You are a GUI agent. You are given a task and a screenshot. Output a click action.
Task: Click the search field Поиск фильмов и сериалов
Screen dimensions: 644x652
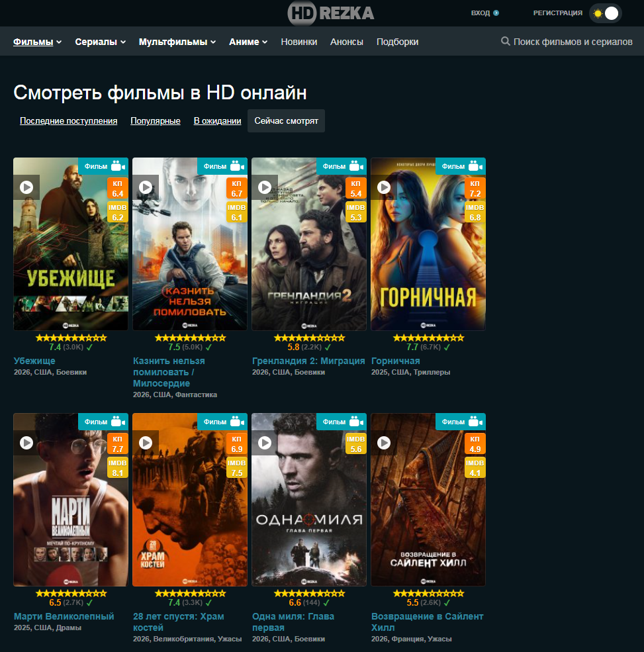point(573,42)
